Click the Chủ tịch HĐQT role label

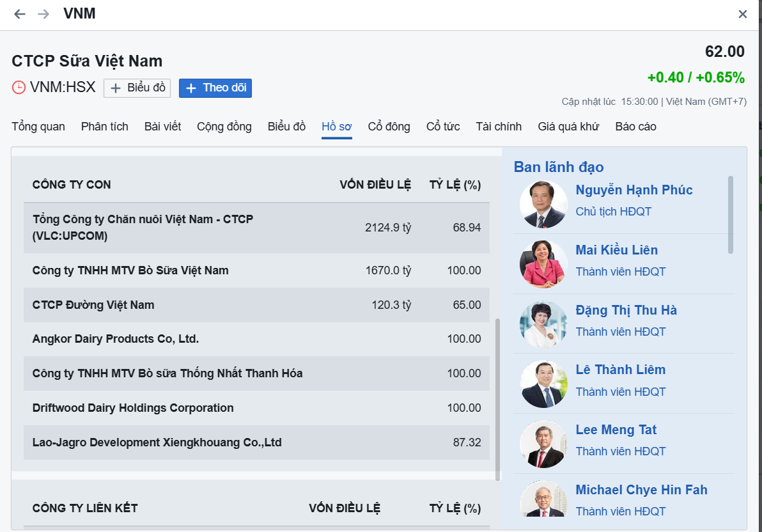click(613, 212)
